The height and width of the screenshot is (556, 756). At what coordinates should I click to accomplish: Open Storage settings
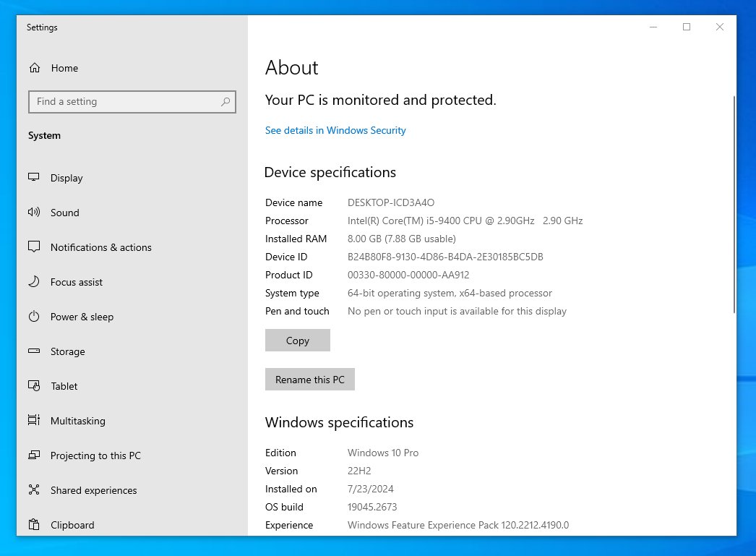[x=67, y=351]
